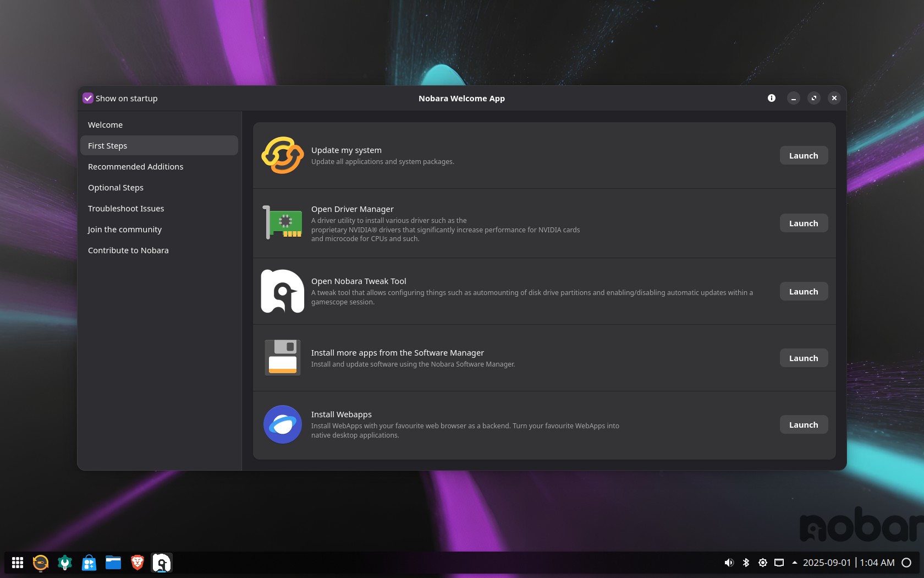Toggle the Show on startup checkbox

88,98
